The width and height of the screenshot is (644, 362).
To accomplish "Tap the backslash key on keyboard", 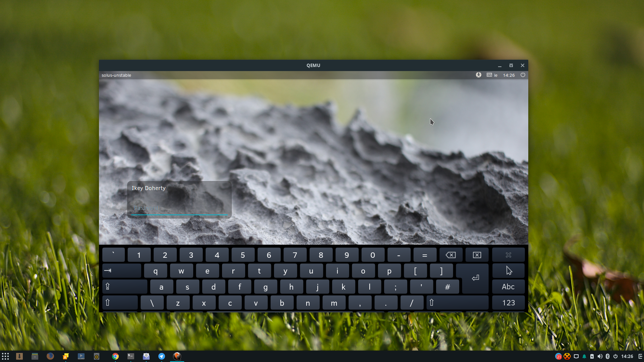I will coord(152,303).
